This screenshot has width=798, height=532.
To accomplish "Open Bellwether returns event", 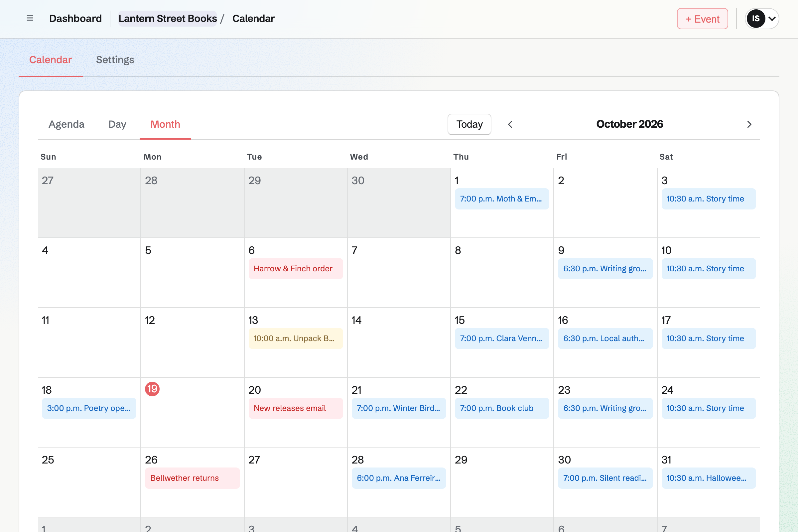I will coord(193,478).
